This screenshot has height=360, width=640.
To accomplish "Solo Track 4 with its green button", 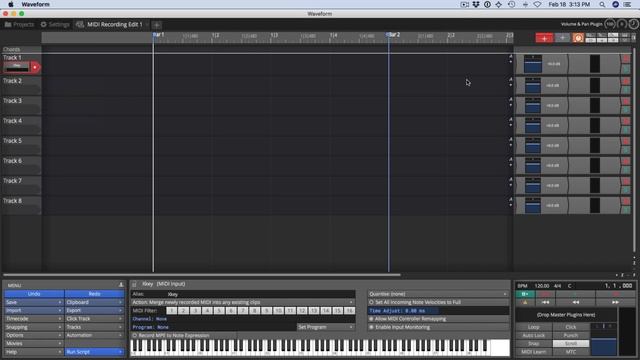I will tap(625, 130).
